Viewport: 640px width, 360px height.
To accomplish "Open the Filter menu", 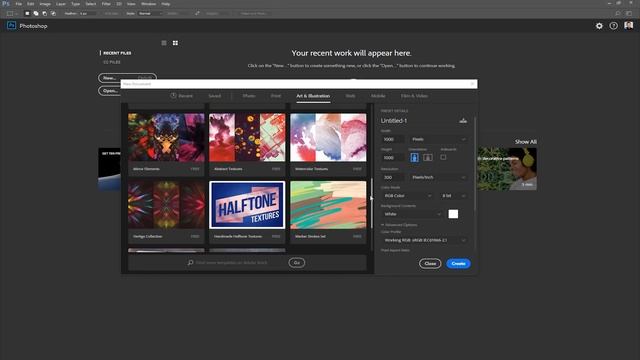I will click(x=106, y=4).
